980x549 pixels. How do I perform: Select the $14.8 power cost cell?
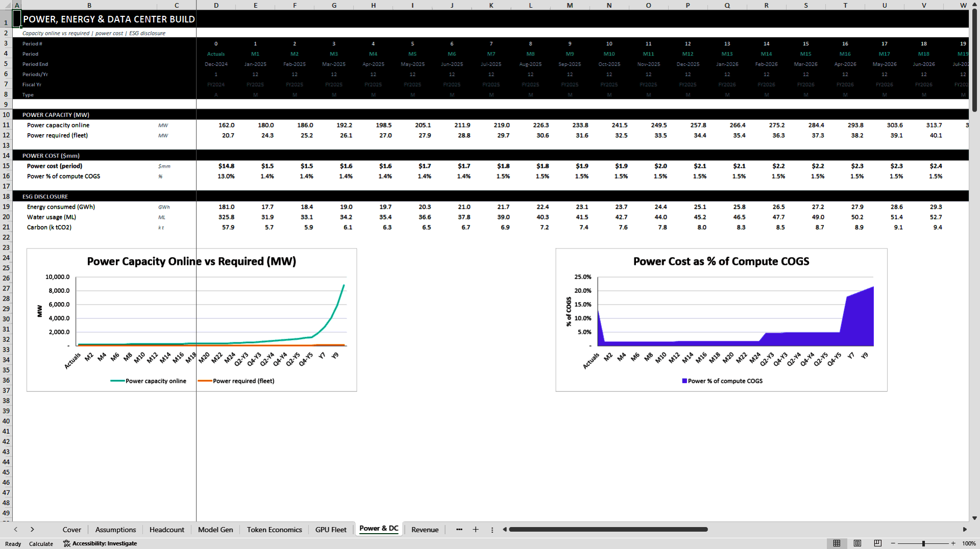tap(216, 166)
